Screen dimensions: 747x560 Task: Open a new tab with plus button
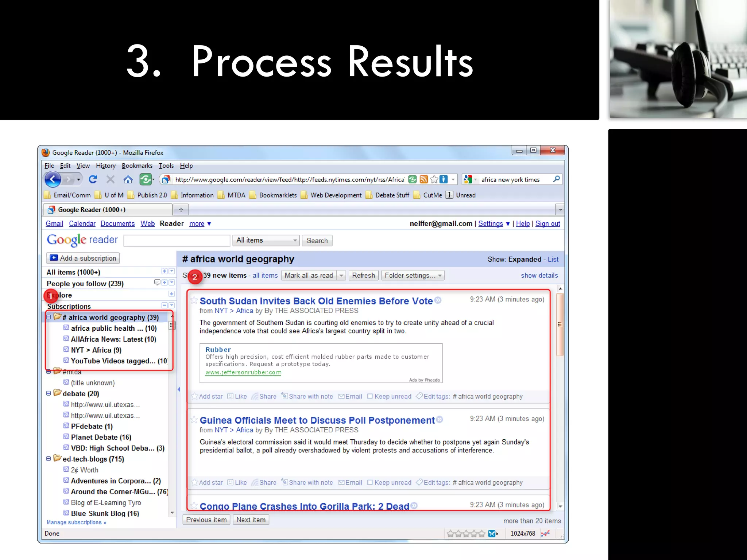pyautogui.click(x=181, y=210)
